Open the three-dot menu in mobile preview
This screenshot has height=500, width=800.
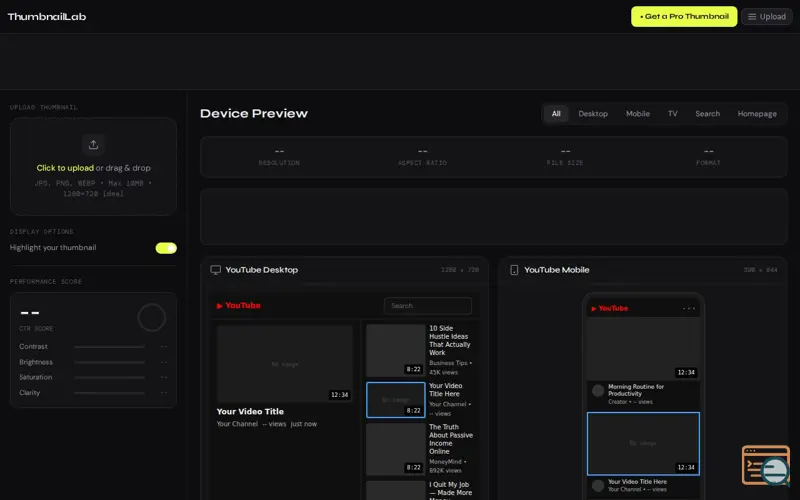[x=689, y=308]
